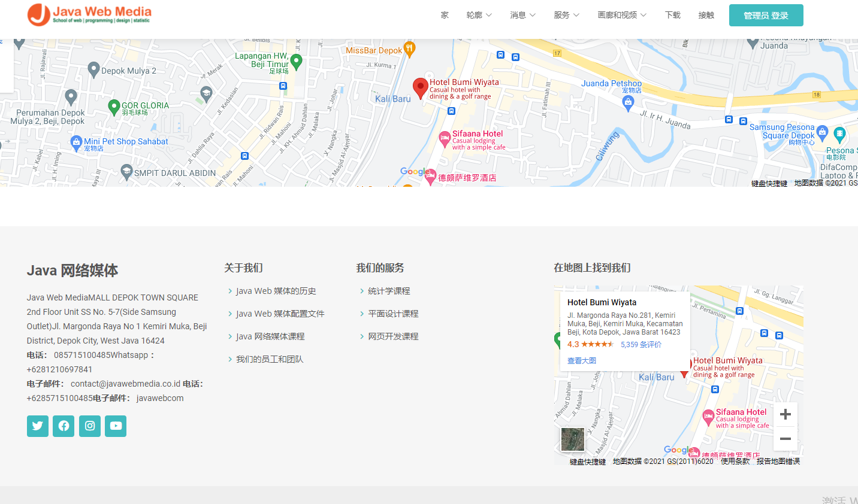The height and width of the screenshot is (504, 858).
Task: Select the Perumahan Depok Mulya 2 pin
Action: click(71, 97)
